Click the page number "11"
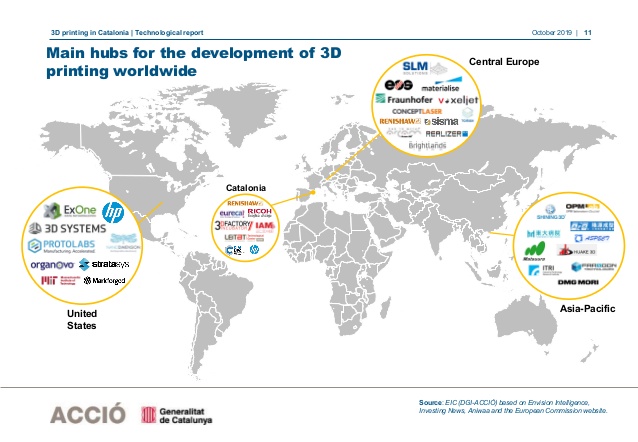This screenshot has width=638, height=442. coord(588,33)
